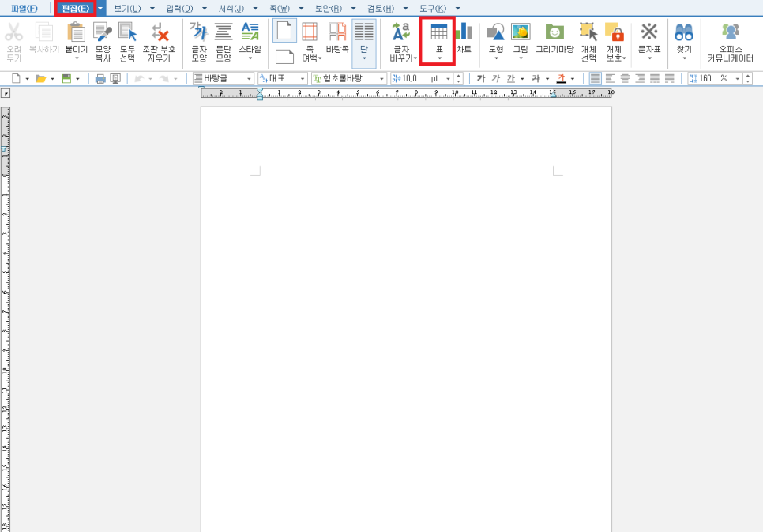Image resolution: width=763 pixels, height=532 pixels.
Task: Toggle strikethrough 가 formatting
Action: (x=536, y=78)
